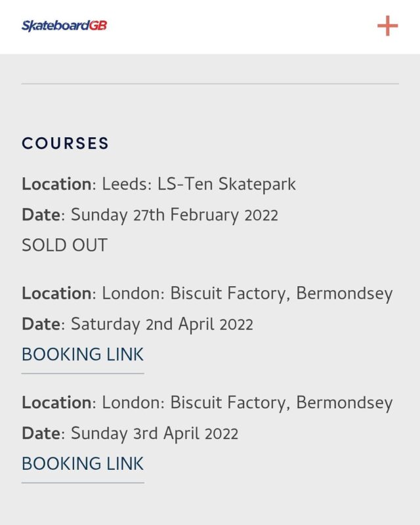Open the red plus menu icon
The image size is (420, 525).
387,26
